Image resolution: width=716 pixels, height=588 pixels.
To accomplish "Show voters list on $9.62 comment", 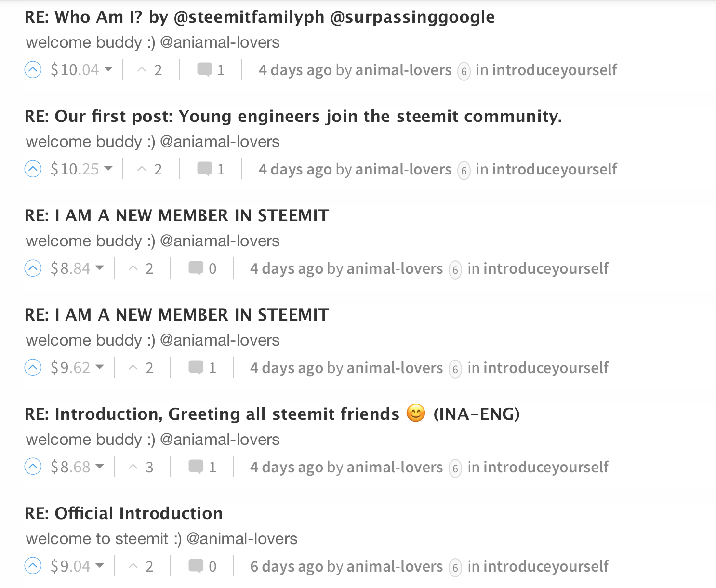I will coord(141,368).
